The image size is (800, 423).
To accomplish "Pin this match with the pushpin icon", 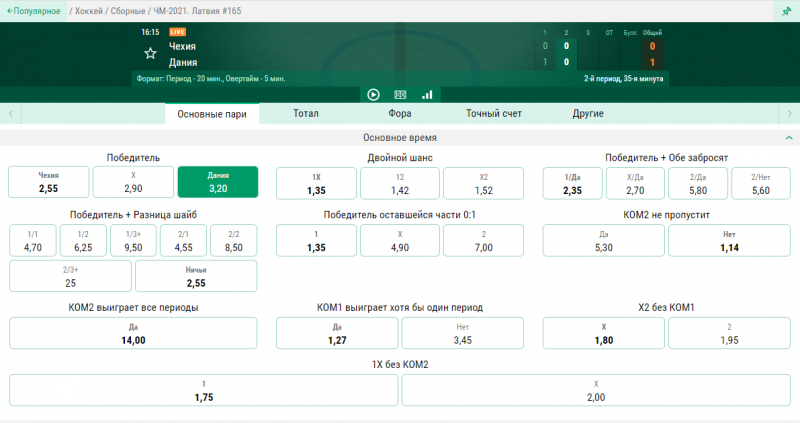I will 787,11.
